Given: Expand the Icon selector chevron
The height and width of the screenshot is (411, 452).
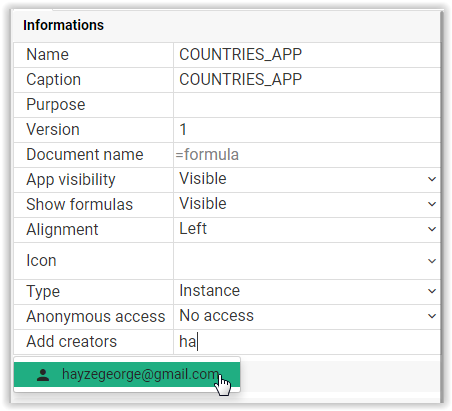Looking at the screenshot, I should tap(432, 261).
